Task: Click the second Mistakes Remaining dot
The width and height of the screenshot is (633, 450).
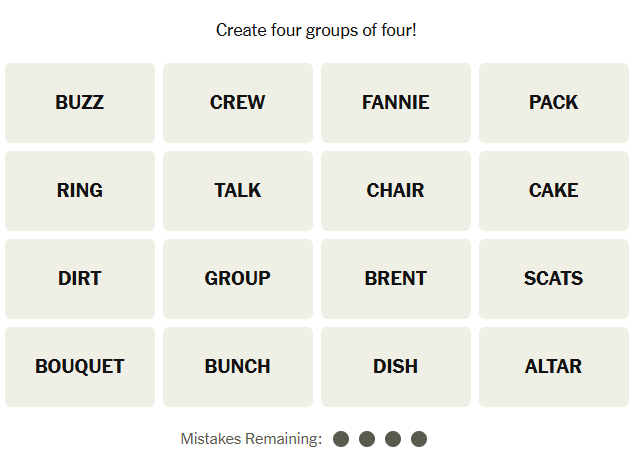Action: point(367,439)
